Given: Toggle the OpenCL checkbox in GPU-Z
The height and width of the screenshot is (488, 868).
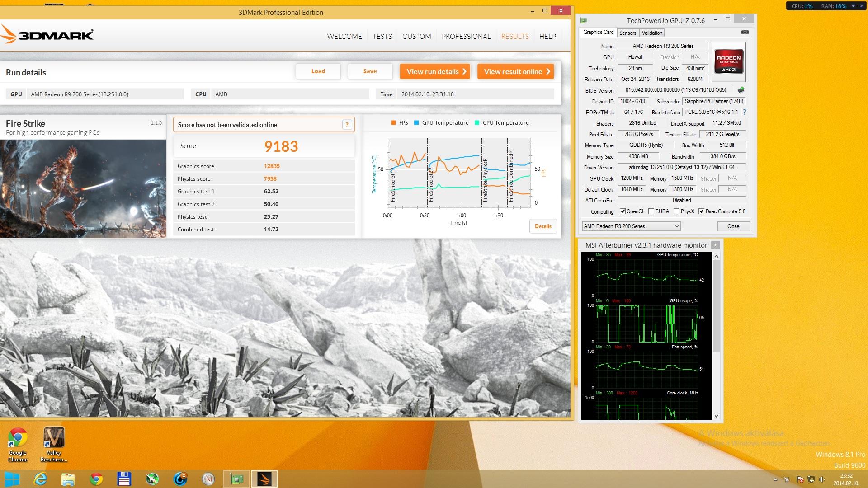Looking at the screenshot, I should click(x=623, y=211).
